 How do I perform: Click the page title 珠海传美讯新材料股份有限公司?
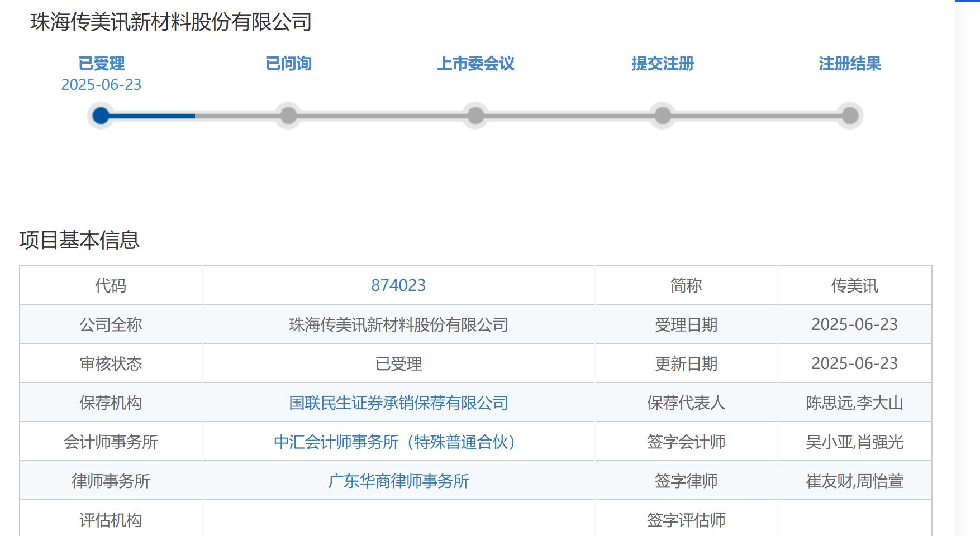pos(171,22)
